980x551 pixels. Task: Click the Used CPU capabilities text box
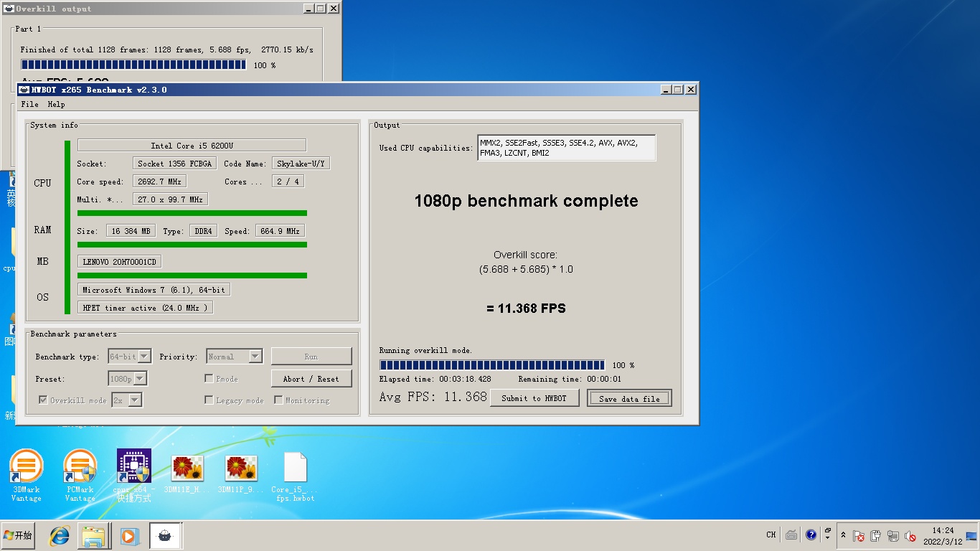(x=567, y=148)
